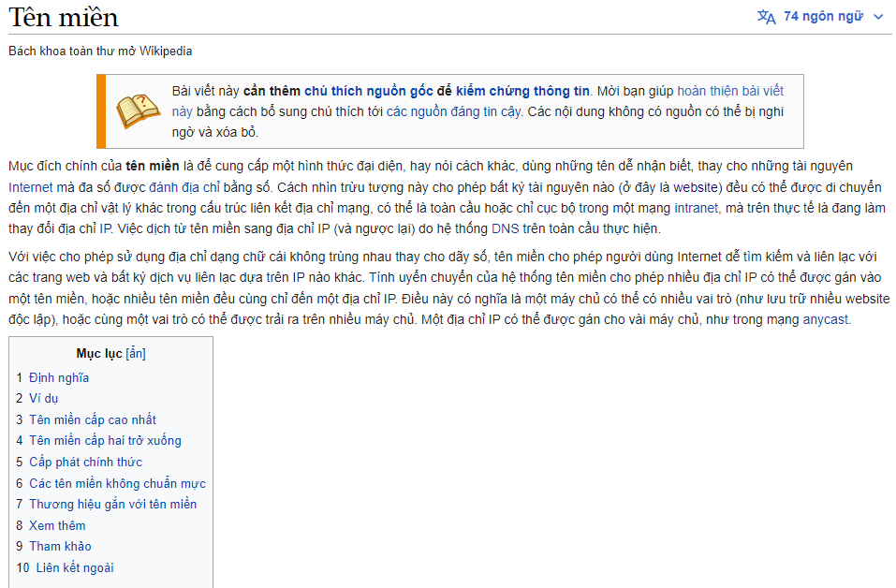Screen dimensions: 896x588
Task: Click Cấp phát chính thức in contents
Action: (x=85, y=462)
